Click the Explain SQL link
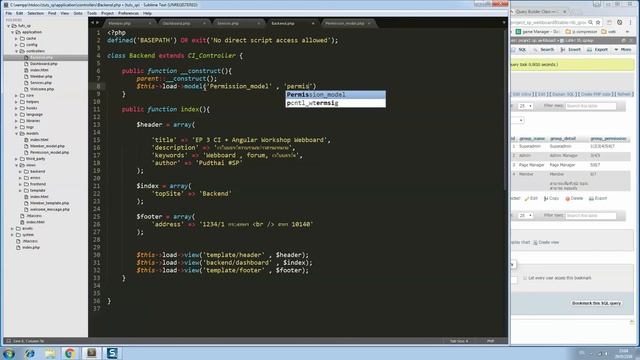This screenshot has width=640, height=360. pos(564,94)
